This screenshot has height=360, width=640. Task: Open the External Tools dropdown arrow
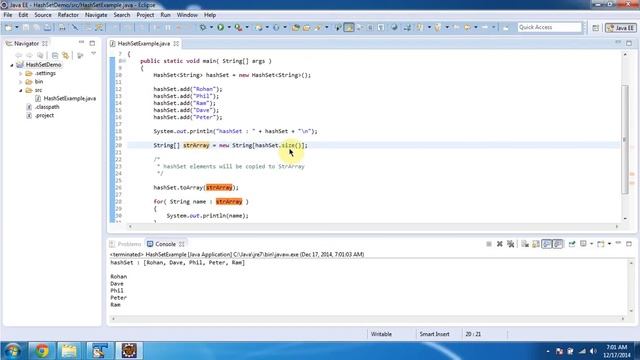(247, 27)
